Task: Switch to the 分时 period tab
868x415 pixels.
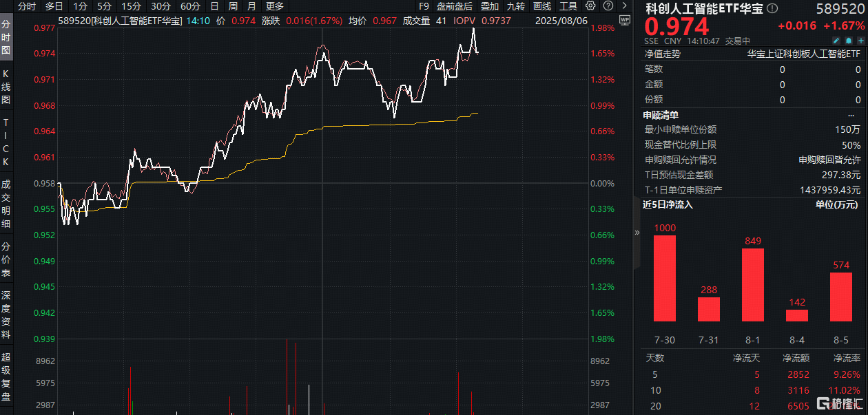Action: [27, 6]
